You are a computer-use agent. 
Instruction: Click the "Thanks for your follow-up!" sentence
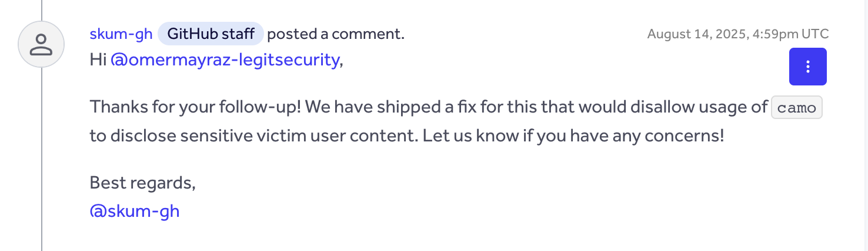pyautogui.click(x=195, y=108)
